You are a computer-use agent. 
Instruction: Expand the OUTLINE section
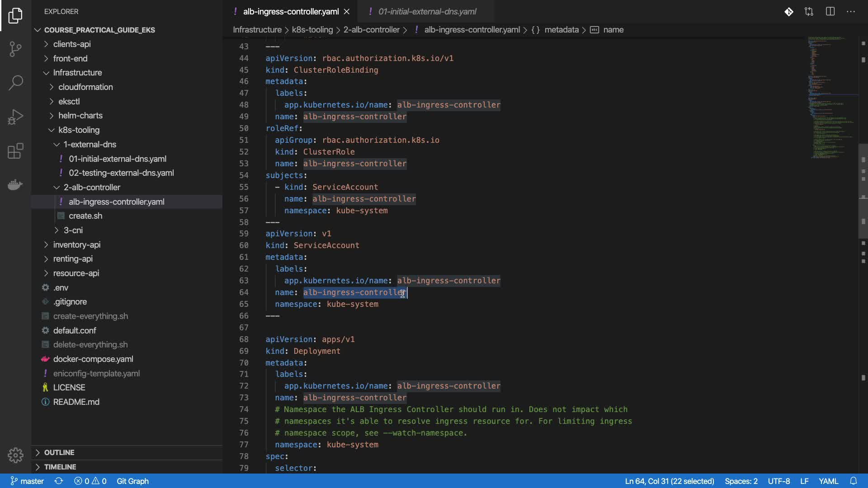(59, 452)
